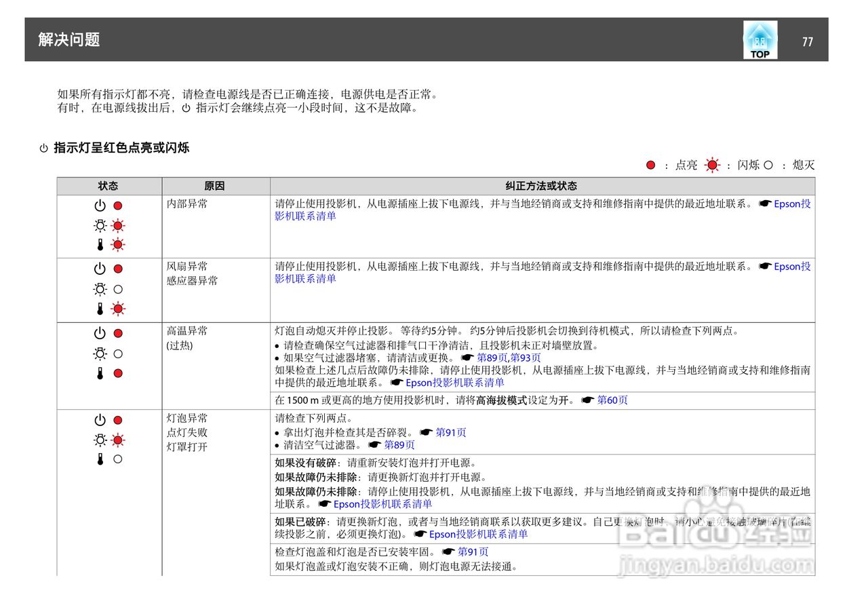This screenshot has height=614, width=868.
Task: Click the TOP home icon
Action: pyautogui.click(x=759, y=39)
